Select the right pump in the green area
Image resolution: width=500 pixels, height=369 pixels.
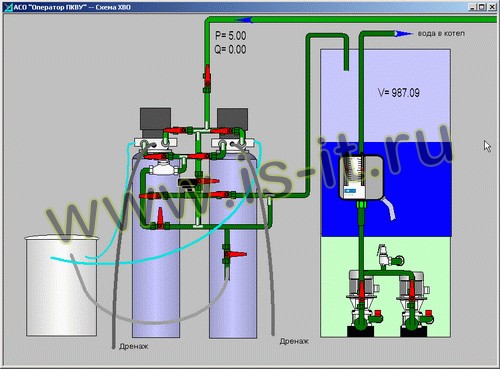click(x=414, y=302)
